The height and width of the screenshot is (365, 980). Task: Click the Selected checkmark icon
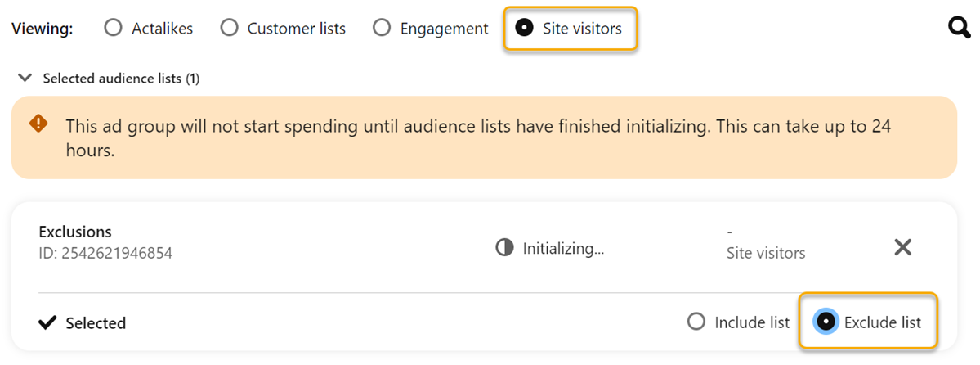(x=48, y=323)
